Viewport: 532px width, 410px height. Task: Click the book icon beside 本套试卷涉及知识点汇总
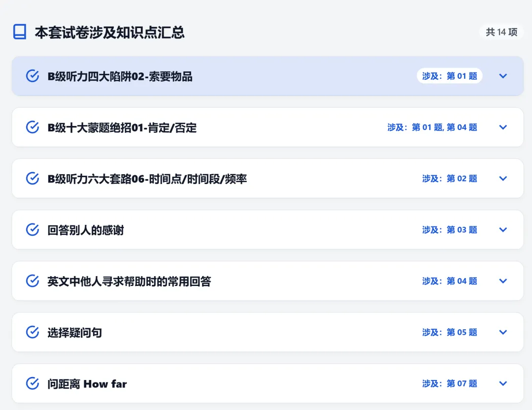(20, 32)
